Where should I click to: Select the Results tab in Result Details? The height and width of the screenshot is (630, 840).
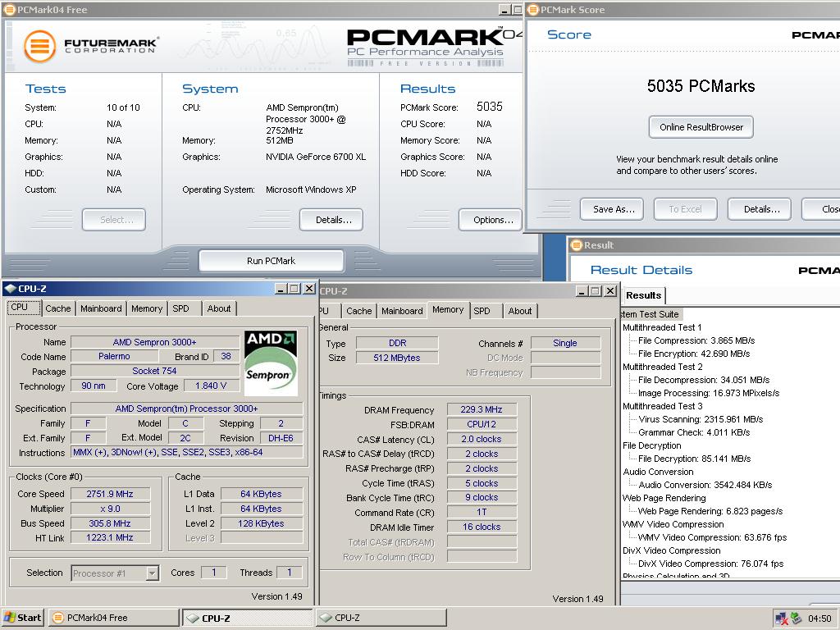pos(644,295)
